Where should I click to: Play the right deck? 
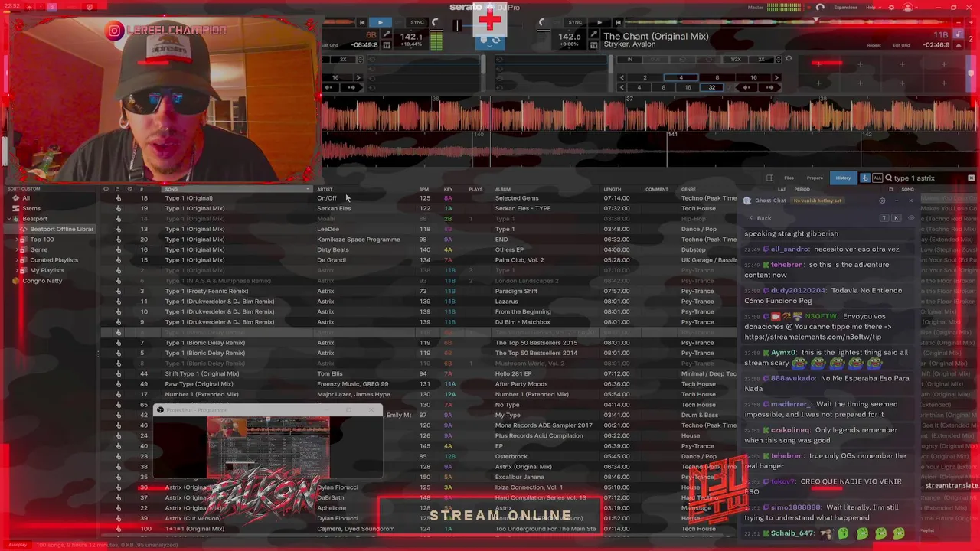(x=599, y=22)
